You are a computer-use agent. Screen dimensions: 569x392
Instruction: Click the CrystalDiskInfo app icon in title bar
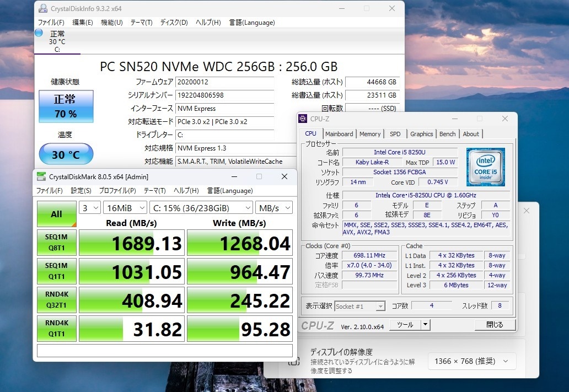pyautogui.click(x=43, y=8)
